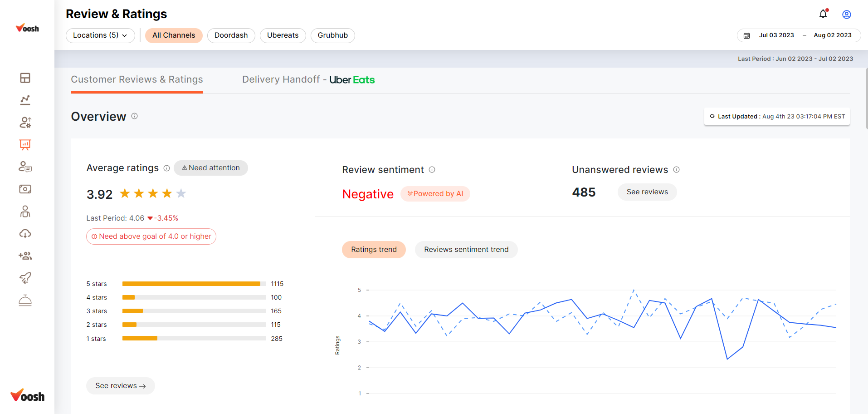Open the cloud download sidebar icon
The height and width of the screenshot is (414, 868).
(x=25, y=234)
